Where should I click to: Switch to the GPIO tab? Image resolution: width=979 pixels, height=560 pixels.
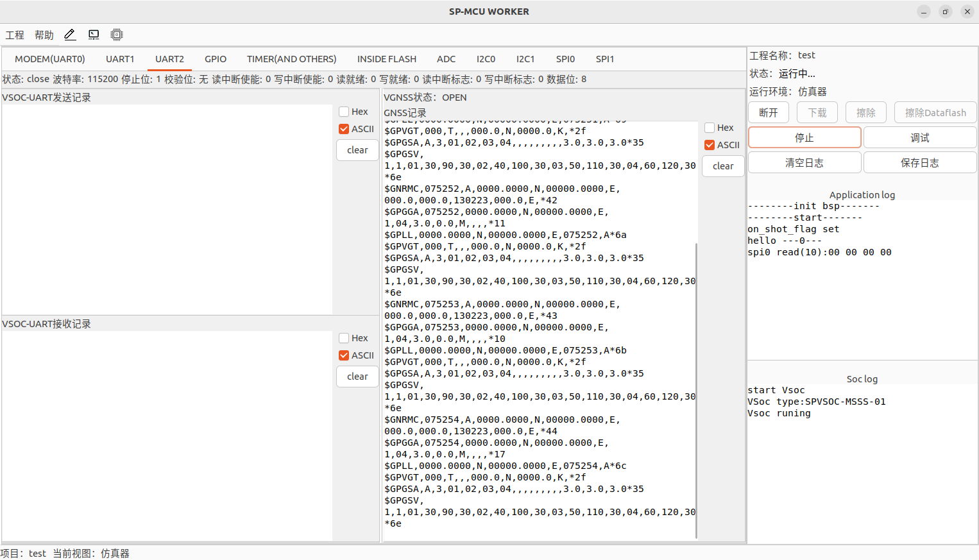coord(216,59)
